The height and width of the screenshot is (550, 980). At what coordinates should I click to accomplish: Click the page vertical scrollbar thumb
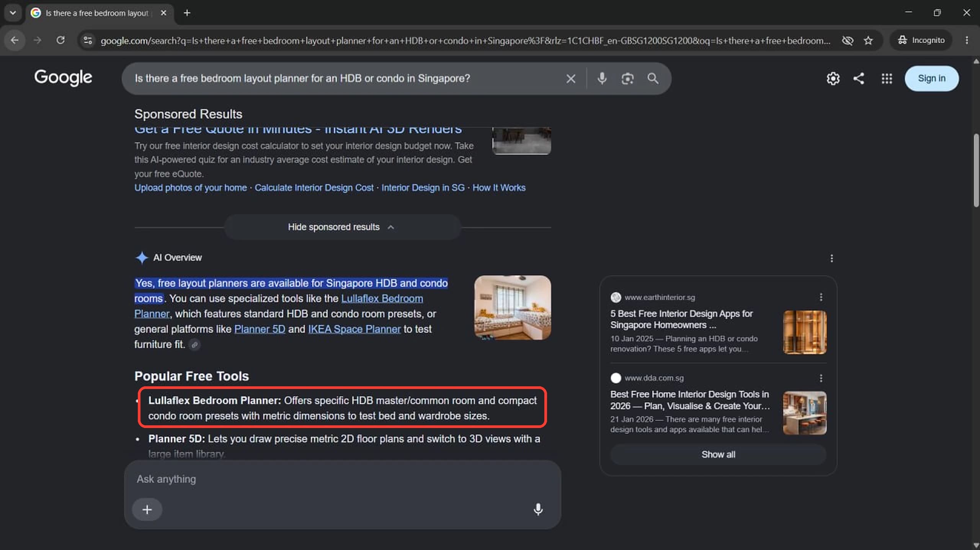click(976, 170)
